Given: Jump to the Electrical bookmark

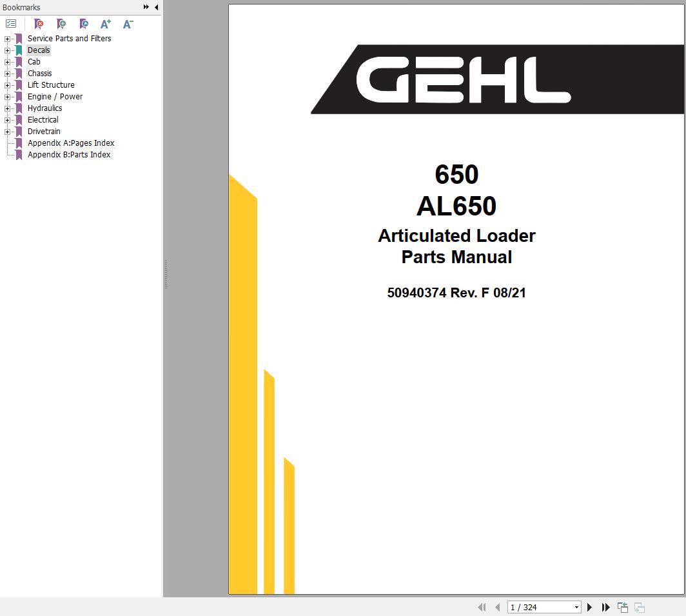Looking at the screenshot, I should coord(43,120).
